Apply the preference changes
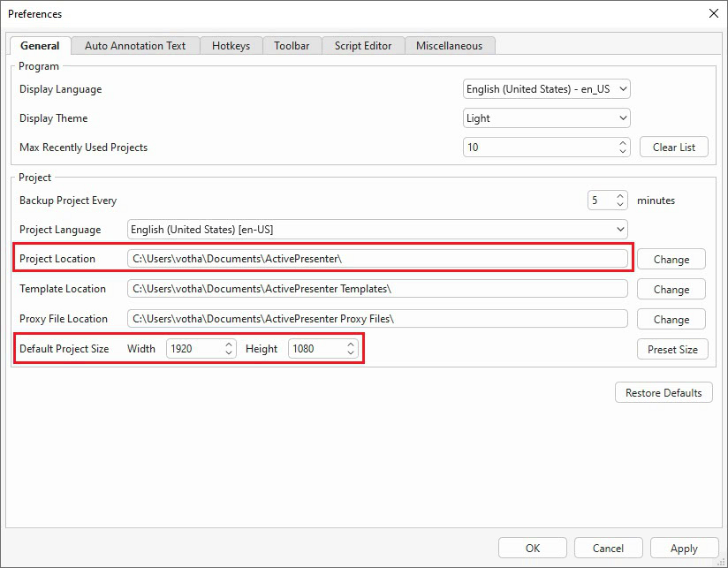This screenshot has width=728, height=568. tap(684, 548)
